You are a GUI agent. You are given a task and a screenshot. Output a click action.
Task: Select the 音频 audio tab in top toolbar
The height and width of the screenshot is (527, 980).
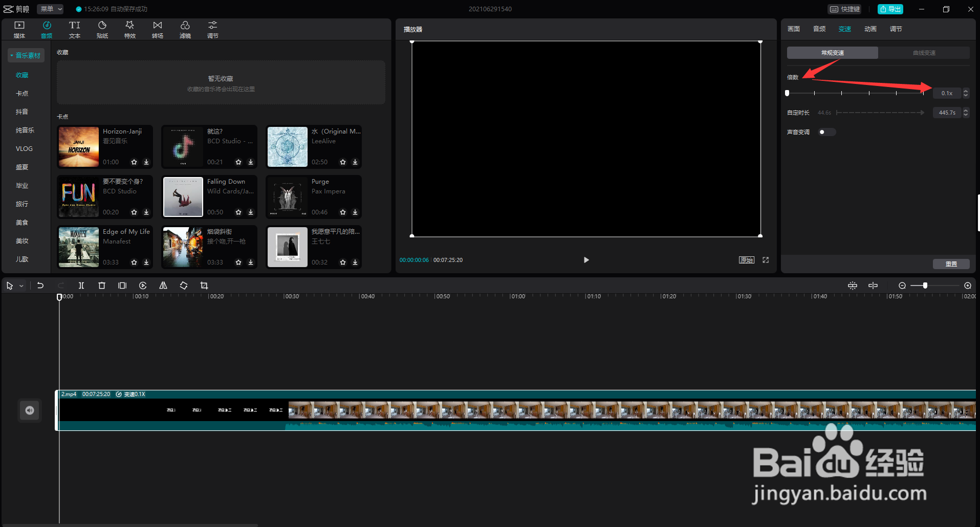click(x=47, y=30)
